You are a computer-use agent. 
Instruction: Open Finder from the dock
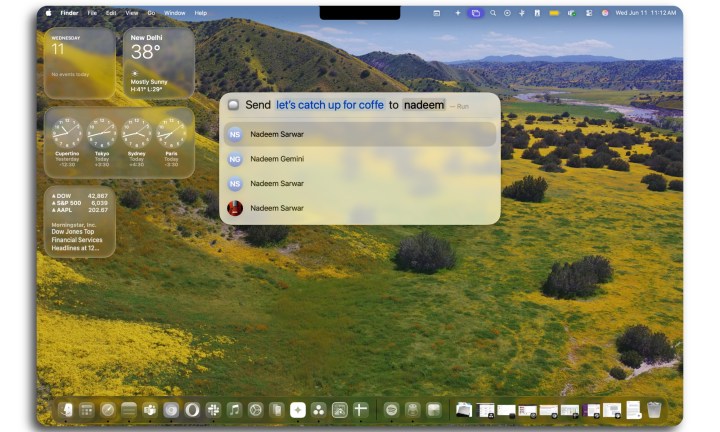click(x=66, y=410)
